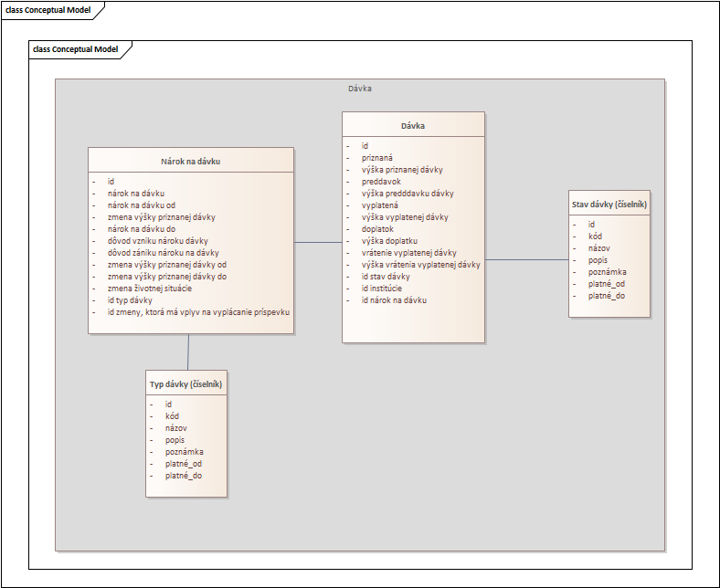Click the preddavok attribute in Dávka

pos(381,182)
